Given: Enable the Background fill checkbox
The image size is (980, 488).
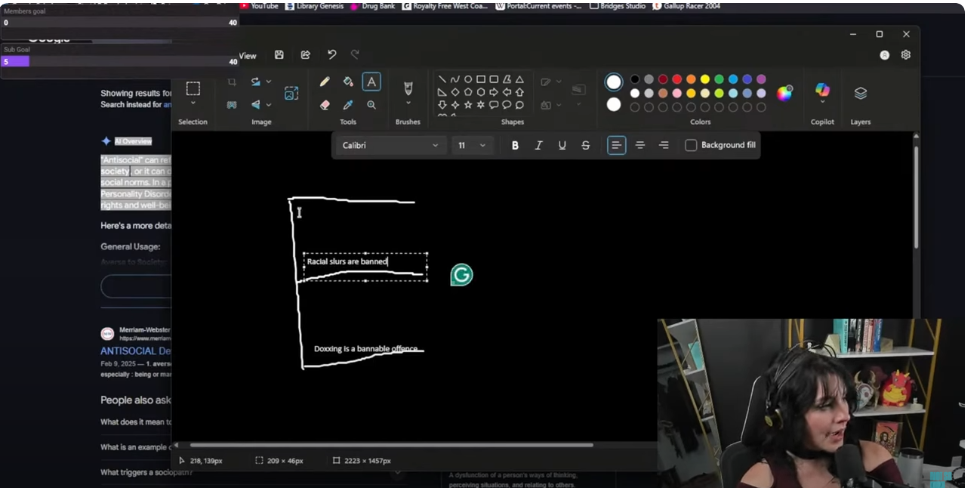Looking at the screenshot, I should tap(691, 145).
